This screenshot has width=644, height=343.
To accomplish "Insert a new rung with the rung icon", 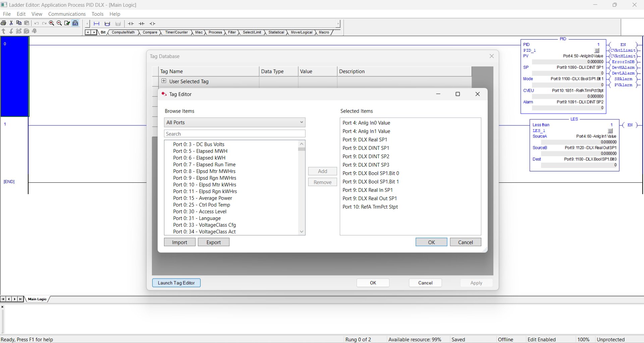I will click(x=97, y=23).
